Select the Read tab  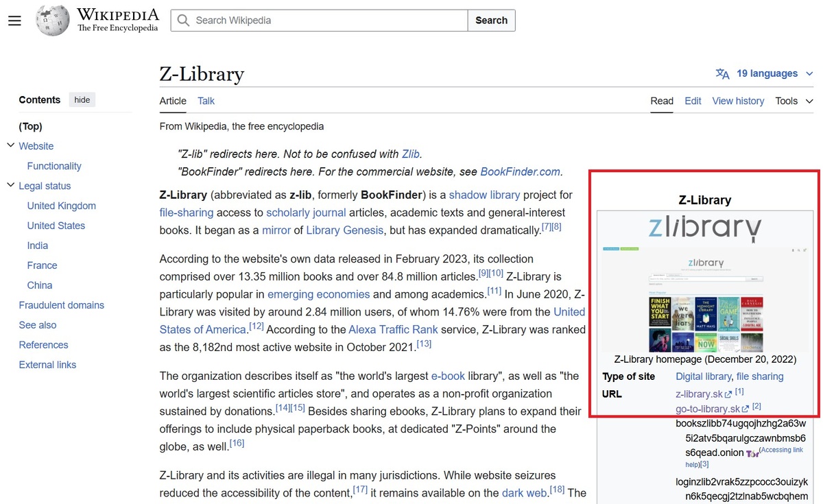[x=662, y=101]
